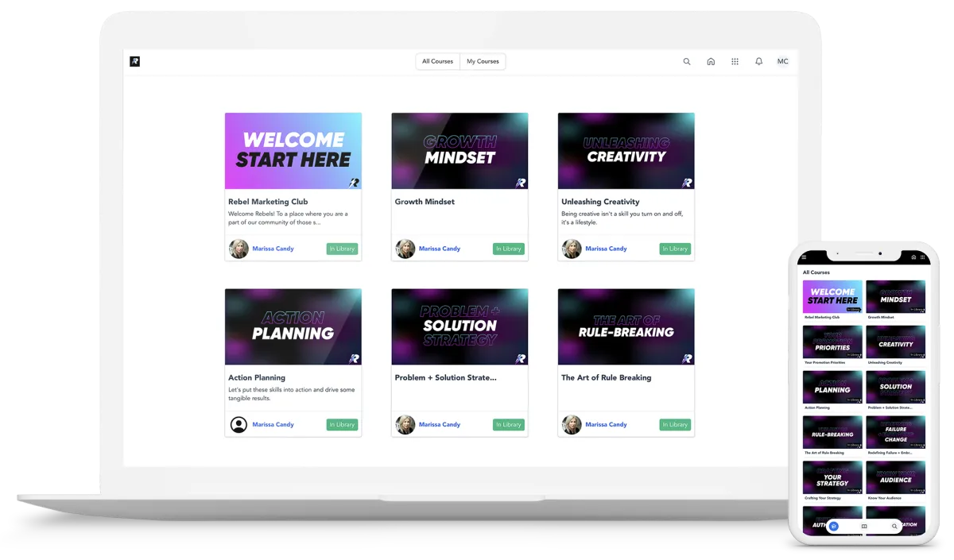This screenshot has height=560, width=954.
Task: Click the Rebel logo in the top-left header
Action: (135, 61)
